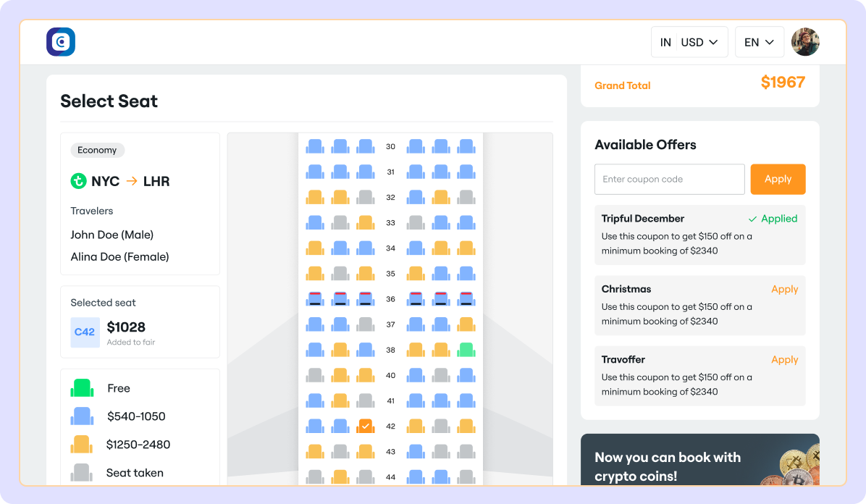This screenshot has height=504, width=866.
Task: Select a blue seat in row 30
Action: (314, 146)
